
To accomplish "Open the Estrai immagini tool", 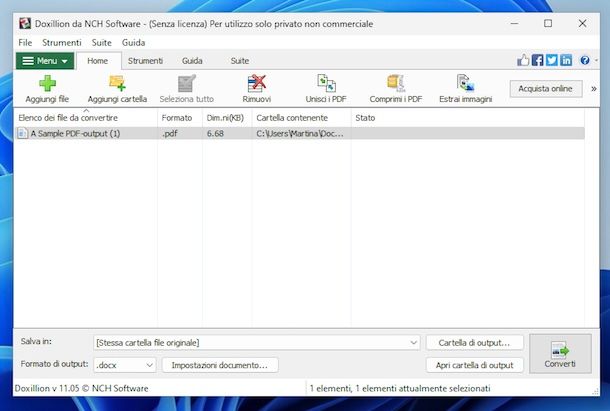I will (465, 83).
